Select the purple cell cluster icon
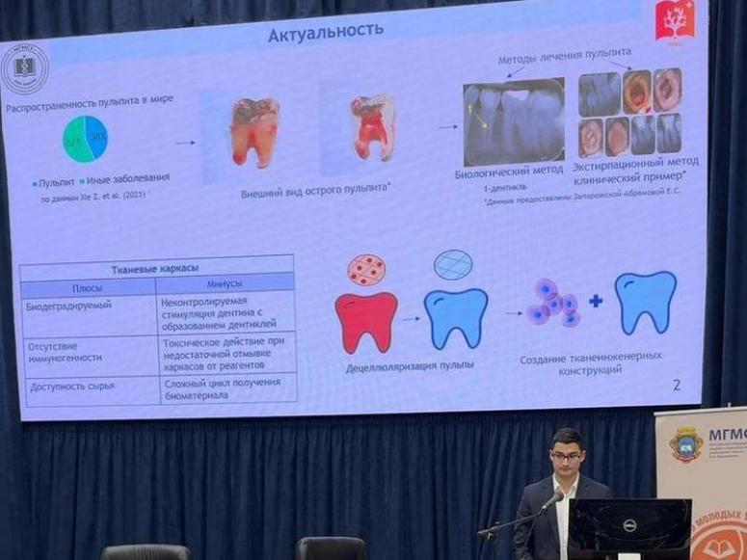Image resolution: width=747 pixels, height=560 pixels. [552, 302]
